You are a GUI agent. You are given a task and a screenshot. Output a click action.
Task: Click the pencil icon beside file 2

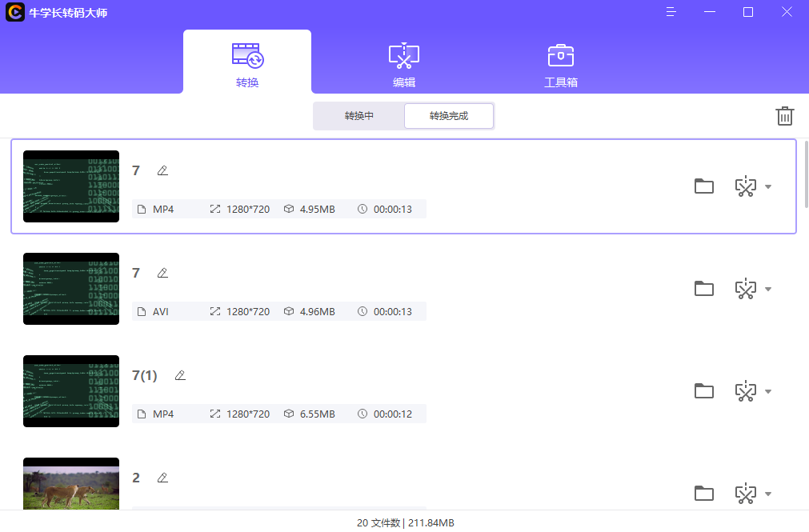pos(162,477)
